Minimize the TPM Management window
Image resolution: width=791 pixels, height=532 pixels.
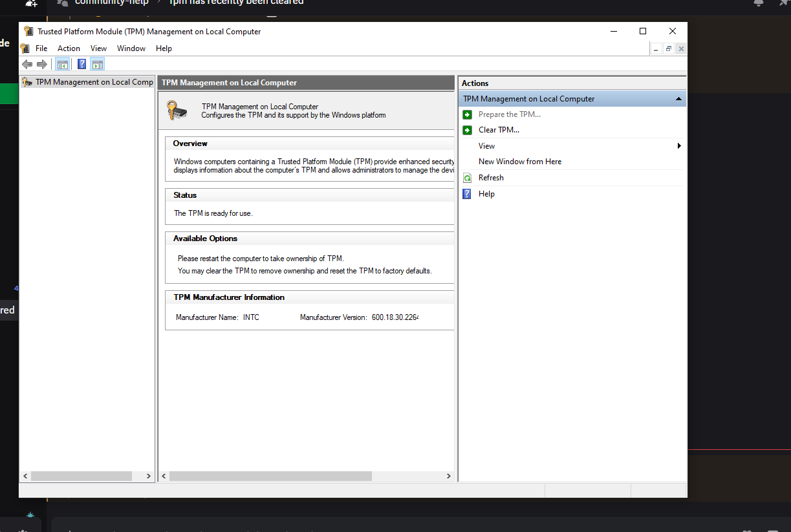tap(613, 31)
